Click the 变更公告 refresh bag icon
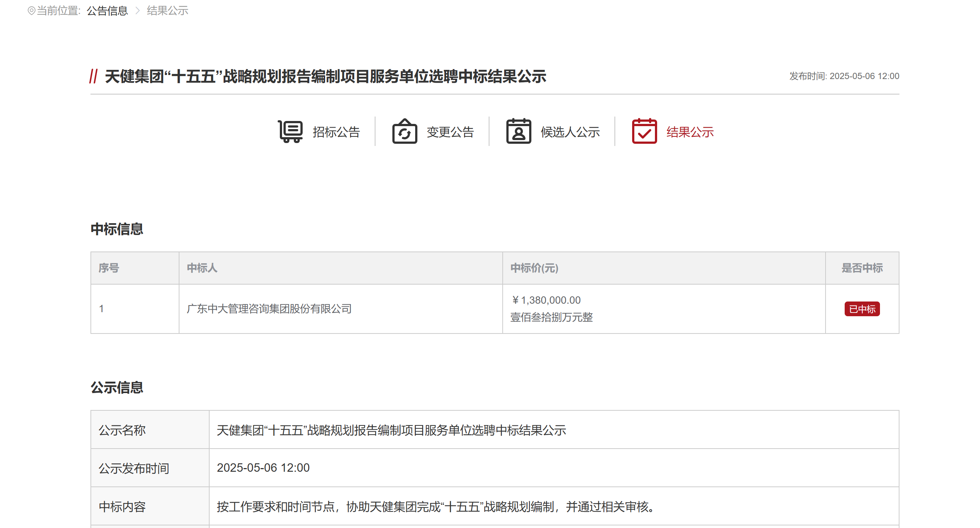 click(x=405, y=132)
